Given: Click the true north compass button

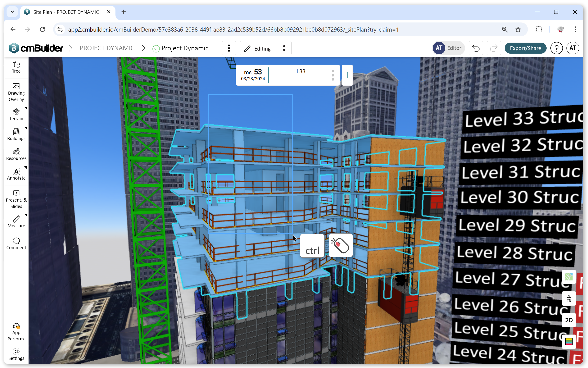Looking at the screenshot, I should point(569,298).
